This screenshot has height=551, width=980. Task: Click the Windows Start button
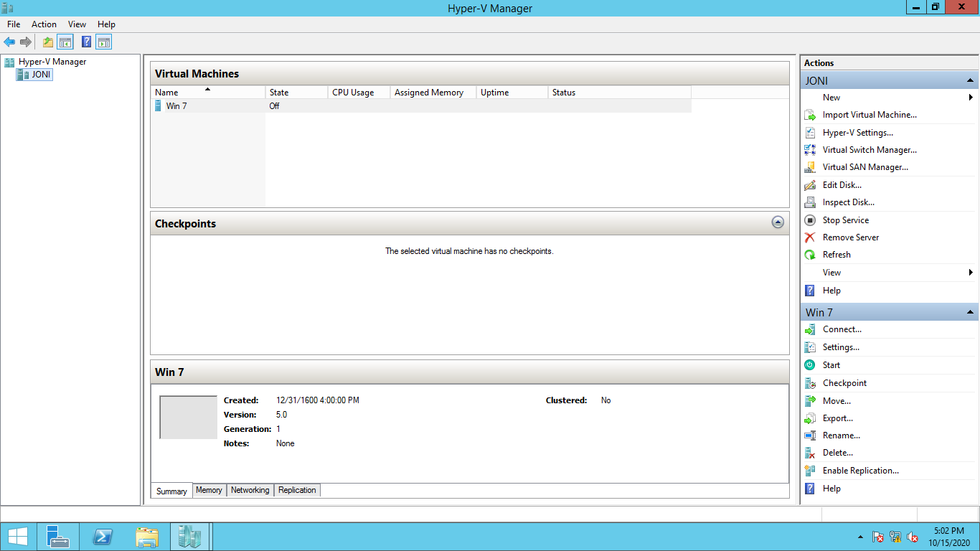point(17,537)
